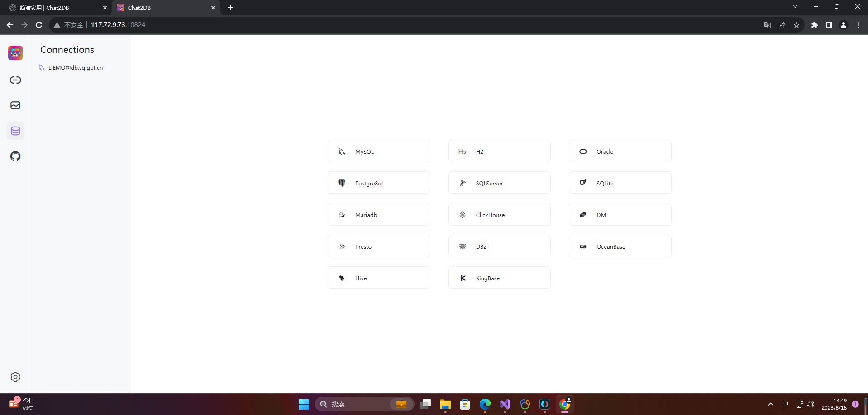
Task: Open the Settings gear in sidebar
Action: coord(15,377)
